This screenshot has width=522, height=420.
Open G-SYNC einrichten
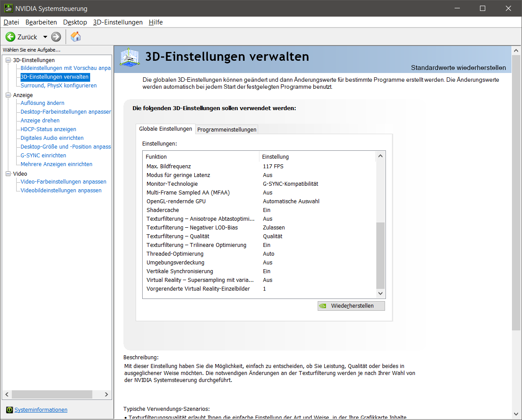coord(43,155)
